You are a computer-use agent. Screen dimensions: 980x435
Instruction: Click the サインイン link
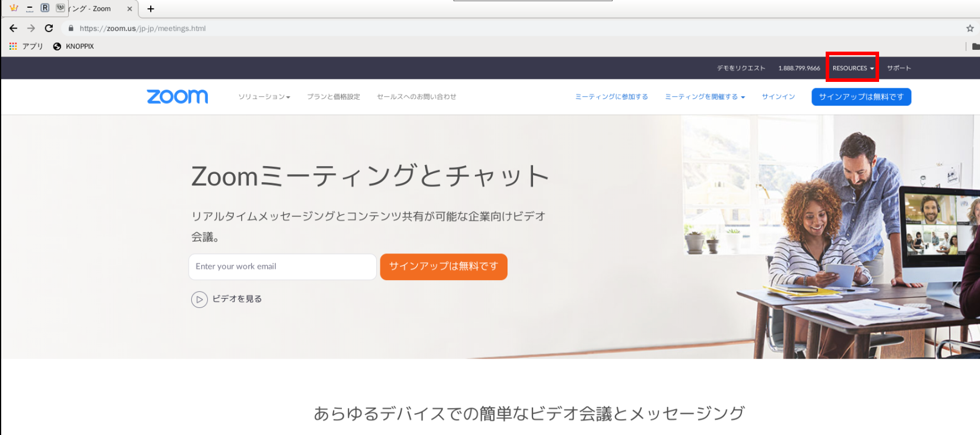pyautogui.click(x=778, y=97)
